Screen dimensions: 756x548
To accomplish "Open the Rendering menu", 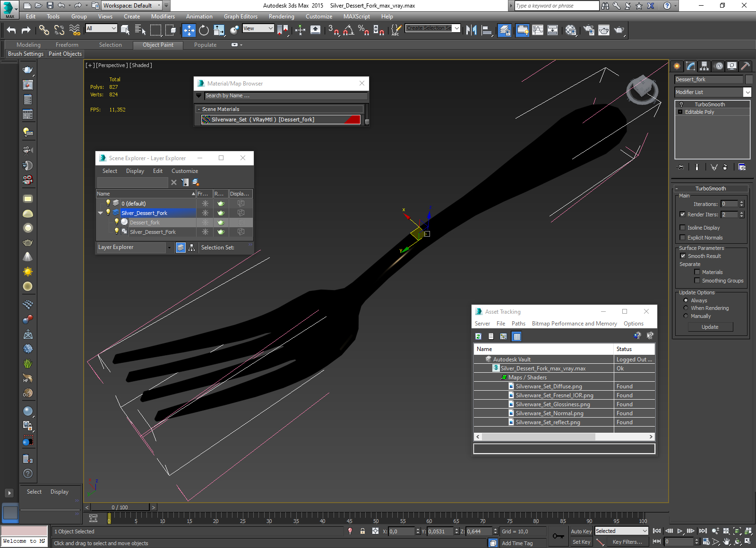I will pyautogui.click(x=281, y=17).
